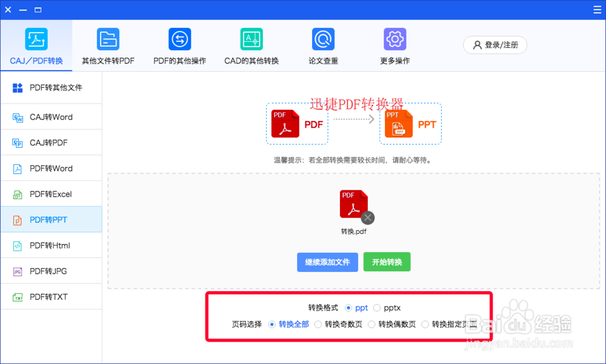Screen dimensions: 606x364
Task: Click the CAJ转Word sidebar icon
Action: 18,117
